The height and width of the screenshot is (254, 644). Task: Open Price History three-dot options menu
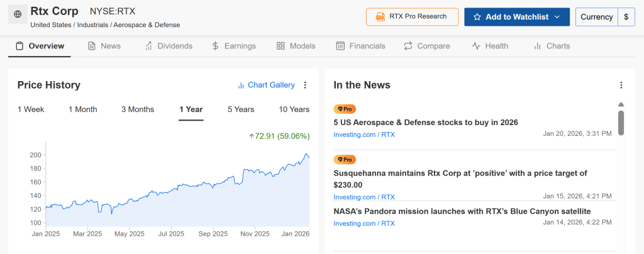pyautogui.click(x=305, y=86)
